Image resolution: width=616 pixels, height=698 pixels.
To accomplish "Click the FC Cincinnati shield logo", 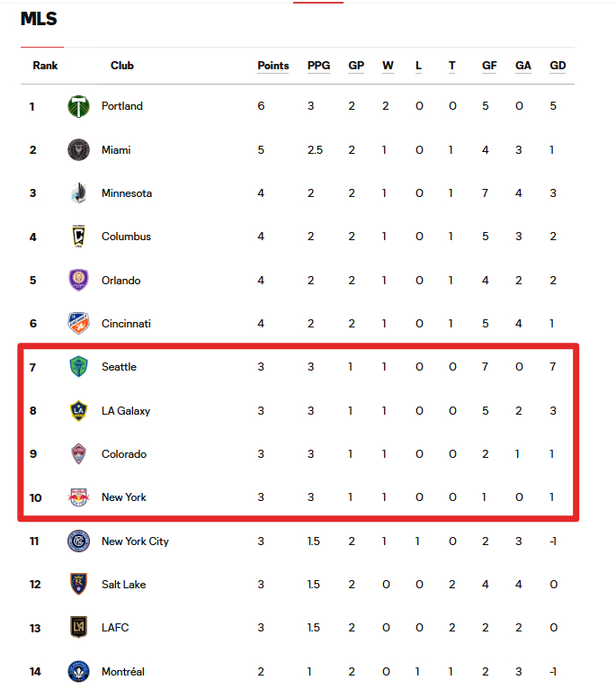I will tap(78, 323).
